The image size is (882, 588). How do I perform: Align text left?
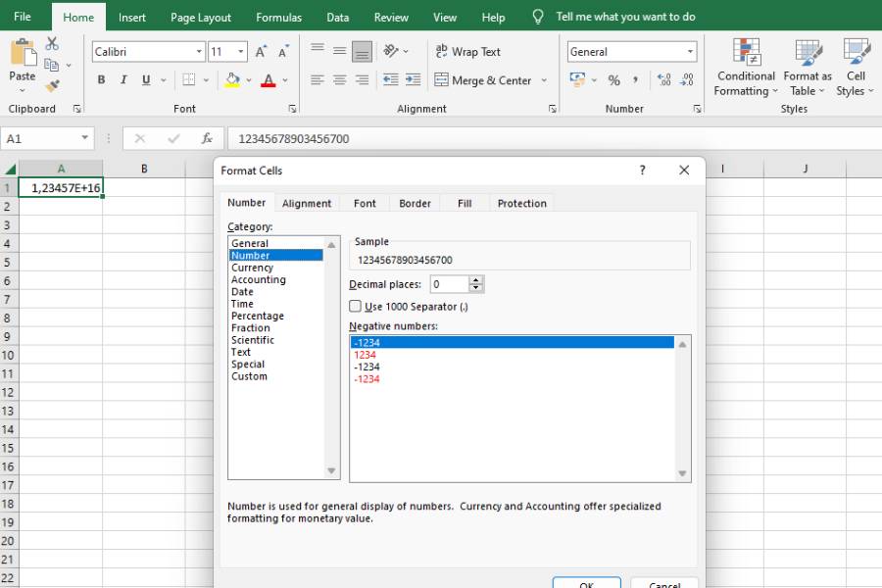[318, 80]
